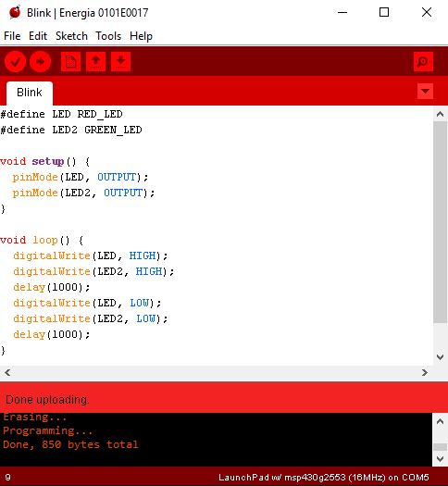Open the Serial Monitor magnifier icon
Viewport: 448px width, 486px height.
tap(423, 61)
